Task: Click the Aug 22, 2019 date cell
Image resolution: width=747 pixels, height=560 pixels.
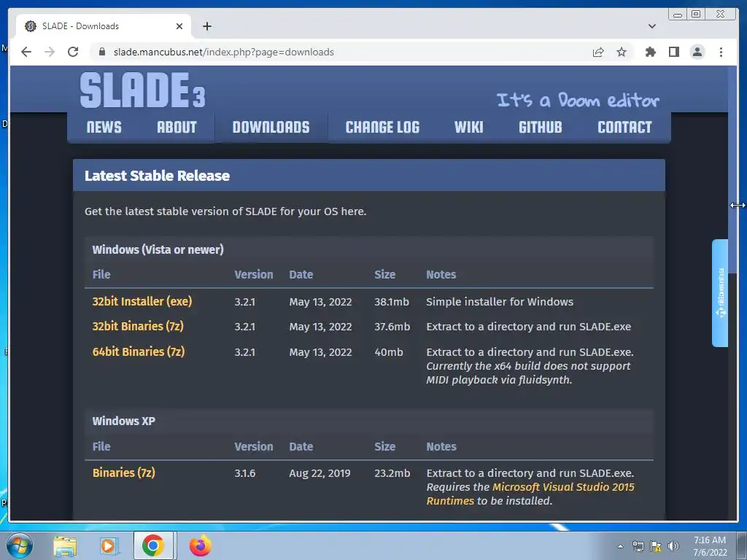Action: pyautogui.click(x=320, y=473)
